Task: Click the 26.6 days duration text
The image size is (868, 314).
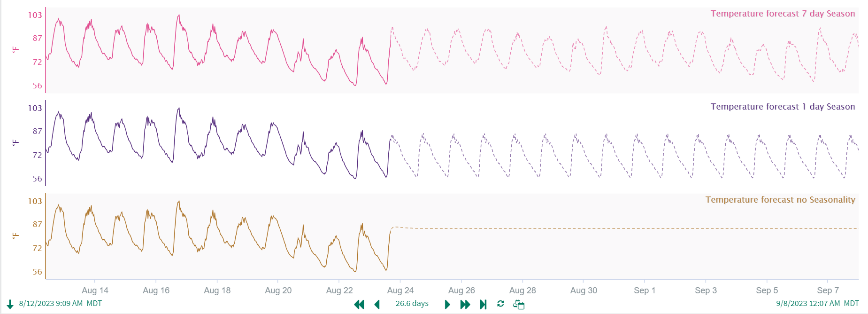Action: tap(412, 304)
